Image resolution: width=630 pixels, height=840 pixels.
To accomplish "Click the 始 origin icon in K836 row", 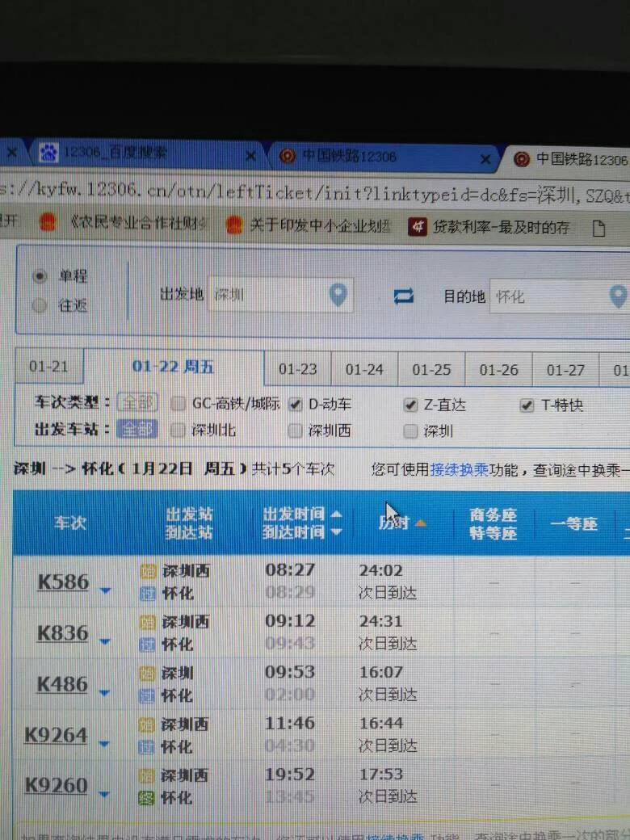I will pos(147,623).
